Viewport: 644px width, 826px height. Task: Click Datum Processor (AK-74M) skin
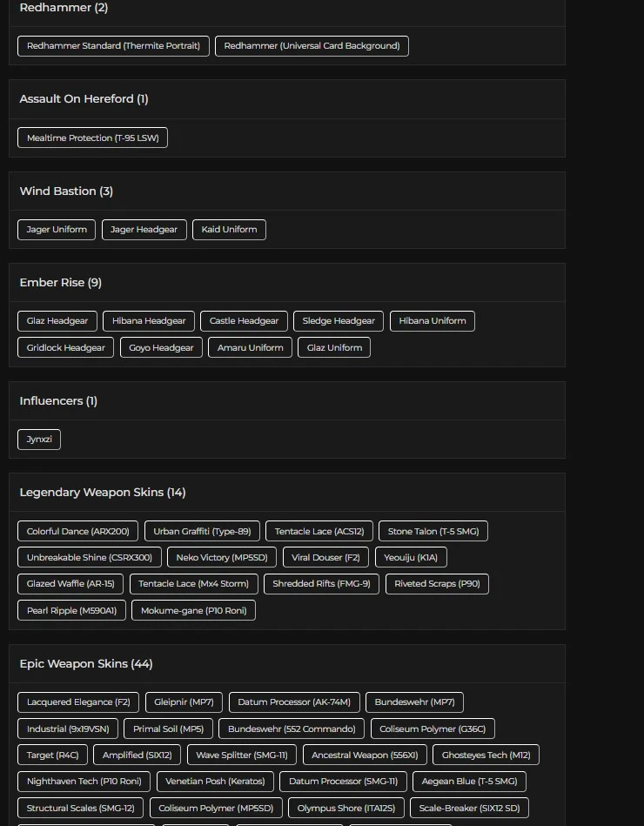tap(294, 702)
